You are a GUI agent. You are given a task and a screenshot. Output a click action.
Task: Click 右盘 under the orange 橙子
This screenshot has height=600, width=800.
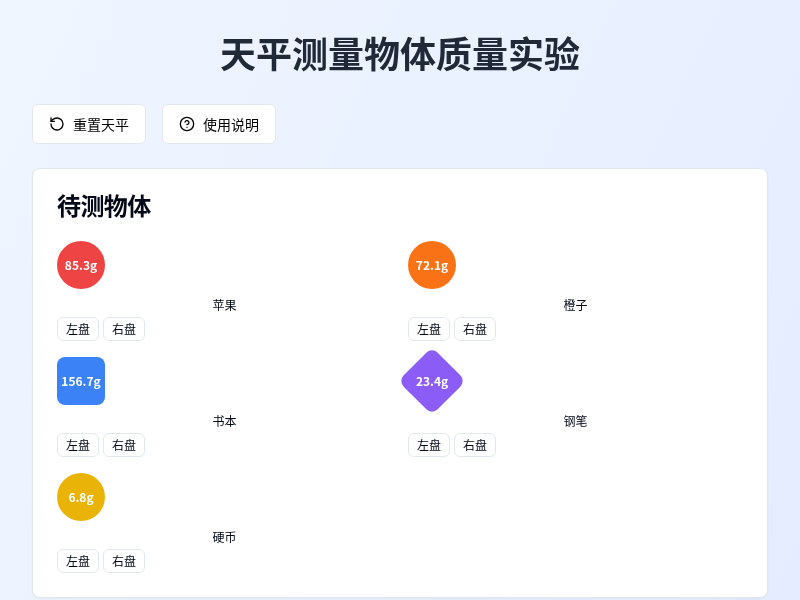[x=475, y=329]
